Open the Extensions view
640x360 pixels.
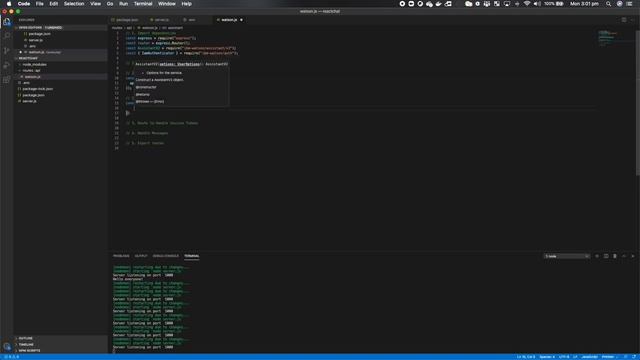(x=7, y=80)
